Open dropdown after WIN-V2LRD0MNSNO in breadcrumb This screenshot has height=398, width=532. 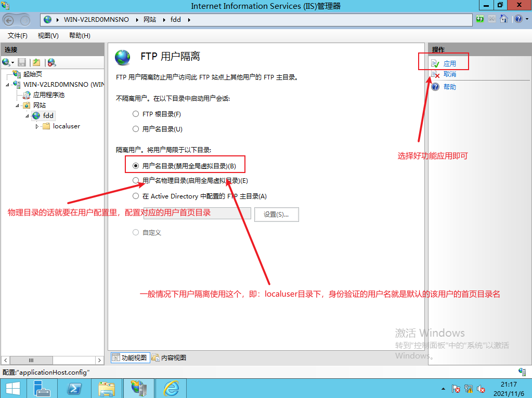point(137,20)
